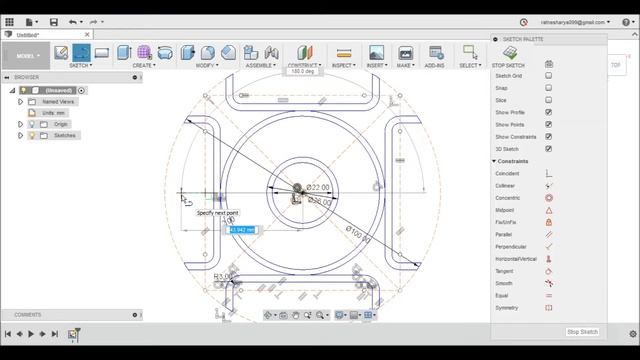
Task: Click the Play timeline button
Action: (31, 334)
